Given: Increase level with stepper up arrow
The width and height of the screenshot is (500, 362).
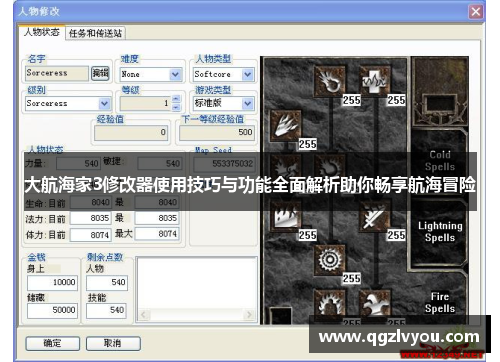Looking at the screenshot, I should 176,99.
